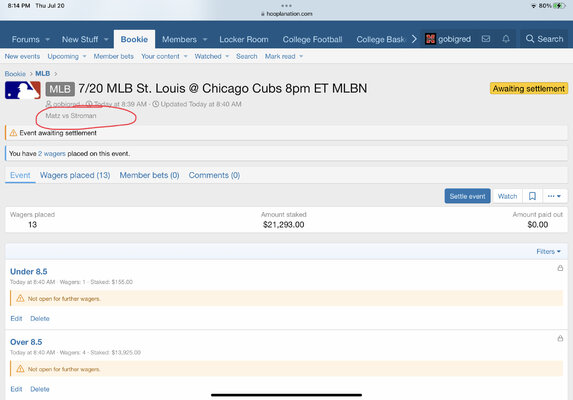
Task: Open the more options ellipsis menu
Action: click(x=554, y=196)
